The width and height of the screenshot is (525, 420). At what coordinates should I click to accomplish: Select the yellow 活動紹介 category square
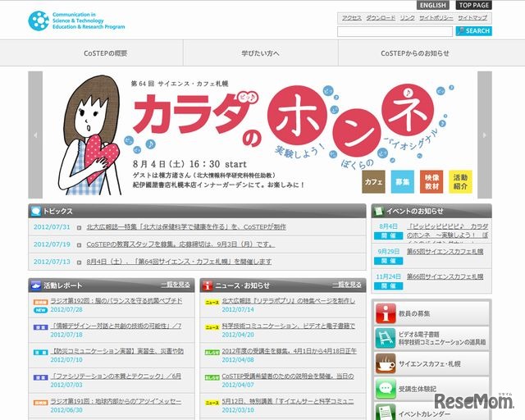[460, 182]
